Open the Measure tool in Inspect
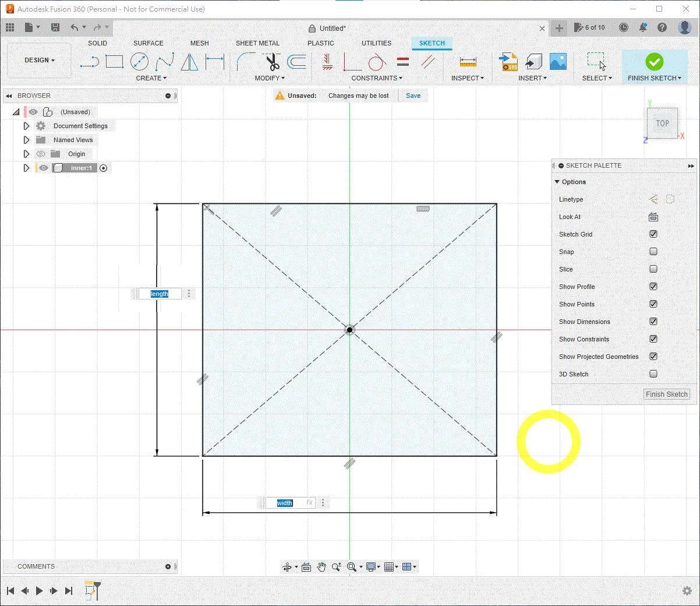700x606 pixels. (468, 61)
